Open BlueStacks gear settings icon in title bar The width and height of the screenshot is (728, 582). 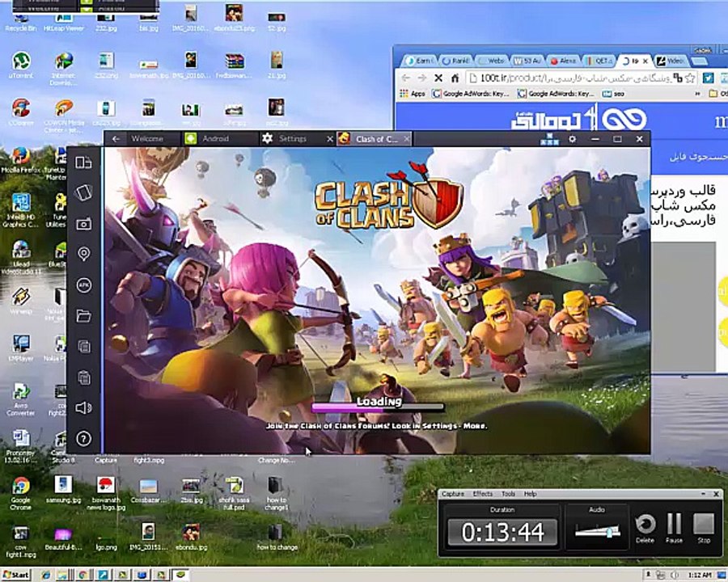coord(573,139)
